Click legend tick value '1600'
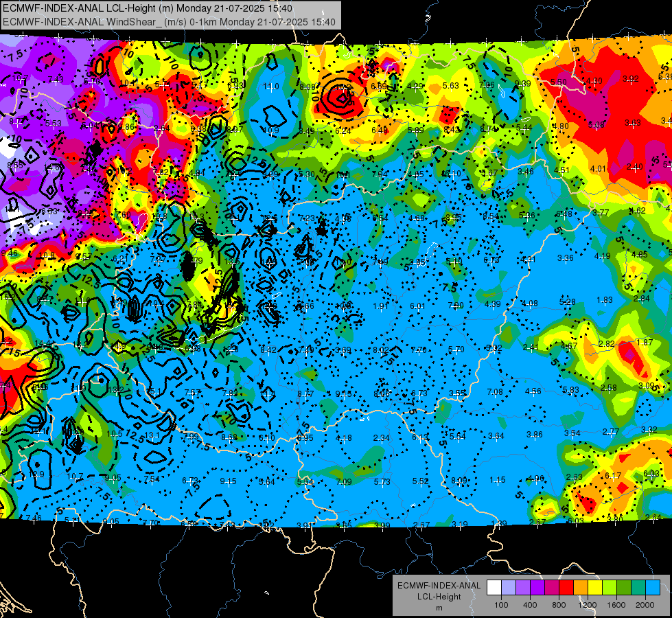Image resolution: width=672 pixels, height=618 pixels. pyautogui.click(x=616, y=605)
